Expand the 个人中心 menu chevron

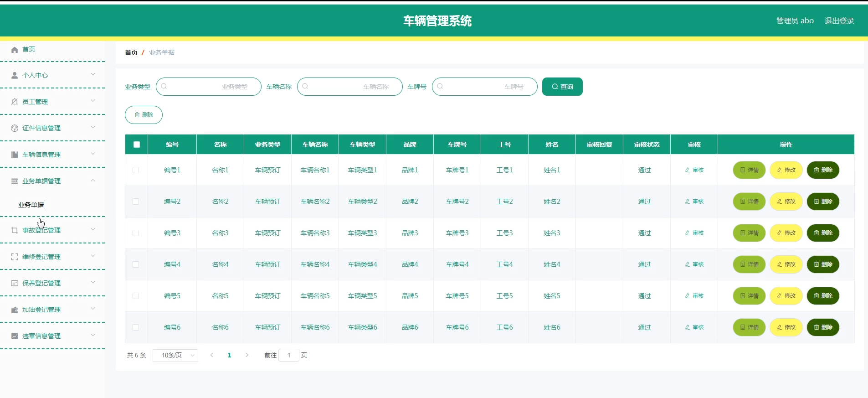pyautogui.click(x=93, y=74)
